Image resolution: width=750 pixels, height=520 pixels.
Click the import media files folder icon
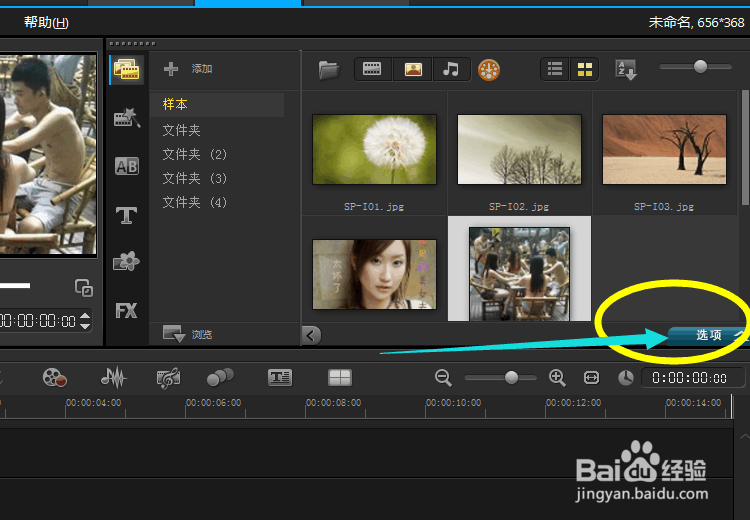coord(329,70)
